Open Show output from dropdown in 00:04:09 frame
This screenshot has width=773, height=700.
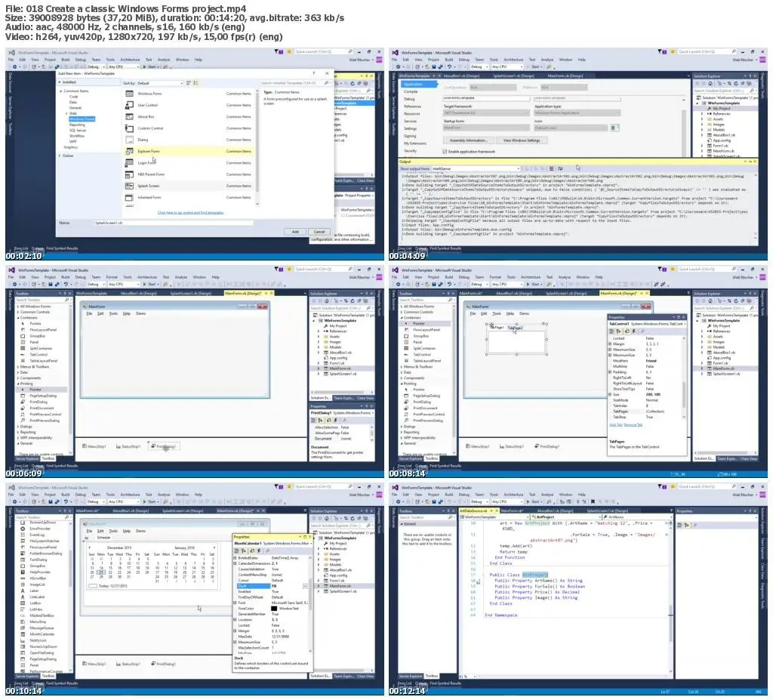coord(476,168)
